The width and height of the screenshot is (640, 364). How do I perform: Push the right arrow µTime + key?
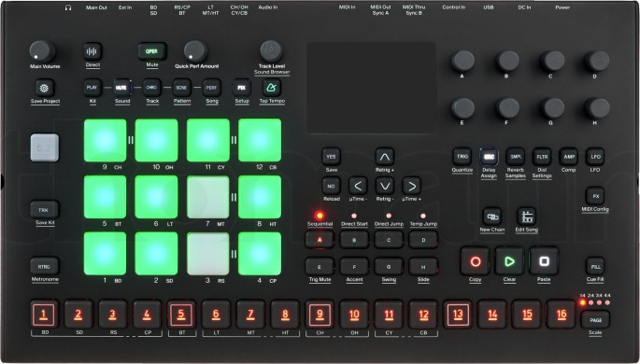tap(411, 187)
